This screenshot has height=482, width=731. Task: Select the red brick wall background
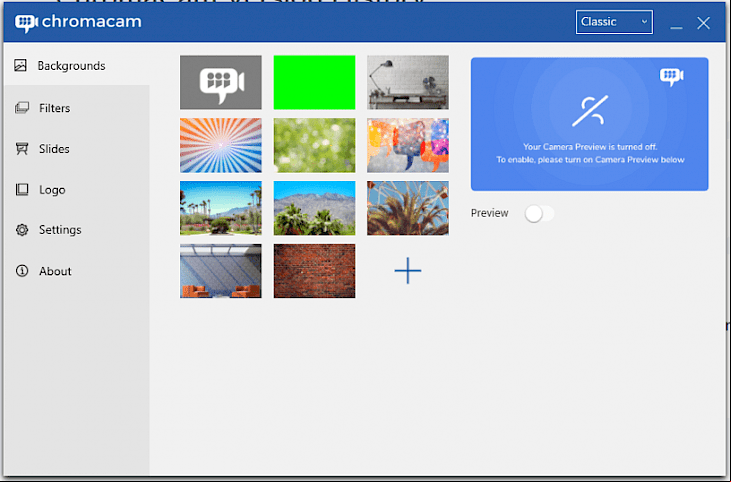click(314, 271)
